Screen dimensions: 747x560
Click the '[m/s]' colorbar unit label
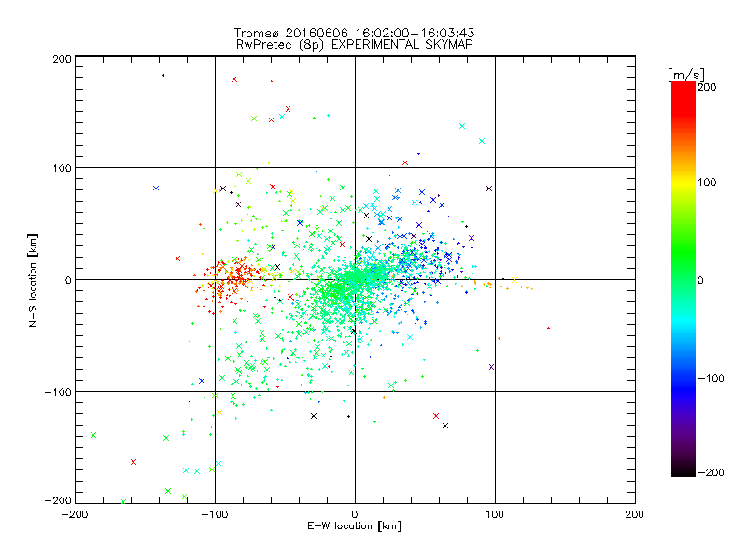click(685, 75)
